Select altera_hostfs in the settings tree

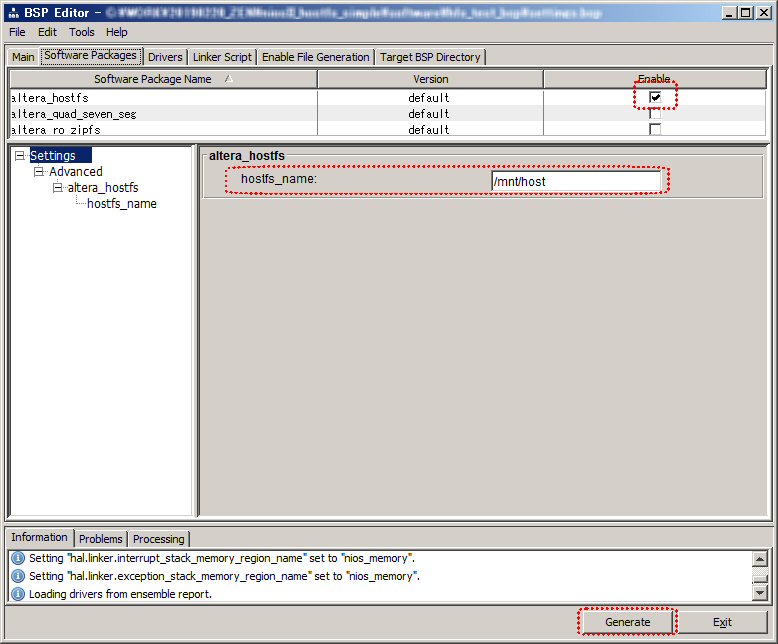(103, 188)
